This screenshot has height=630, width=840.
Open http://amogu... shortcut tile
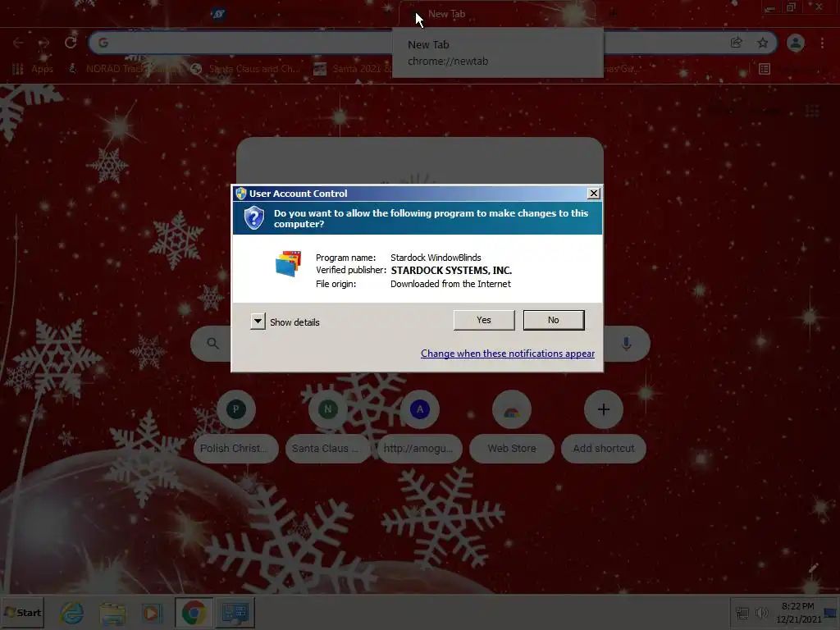point(419,428)
